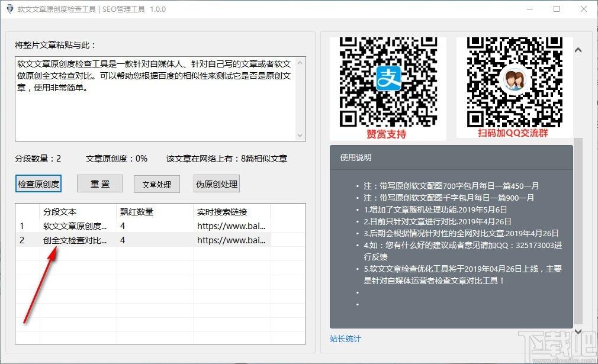Minimize the SEO tool window
The image size is (598, 364).
coord(530,9)
